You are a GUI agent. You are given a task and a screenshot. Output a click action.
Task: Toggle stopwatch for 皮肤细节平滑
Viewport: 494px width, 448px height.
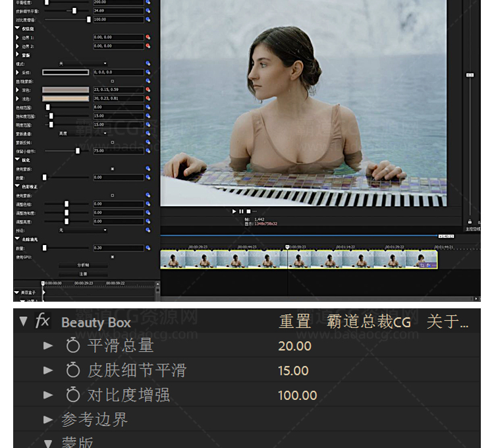point(72,370)
